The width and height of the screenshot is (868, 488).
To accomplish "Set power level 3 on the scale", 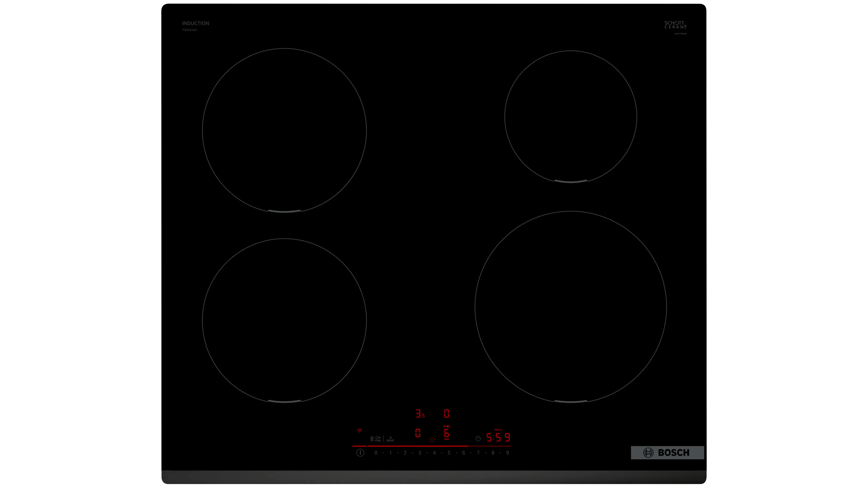I will point(420,453).
